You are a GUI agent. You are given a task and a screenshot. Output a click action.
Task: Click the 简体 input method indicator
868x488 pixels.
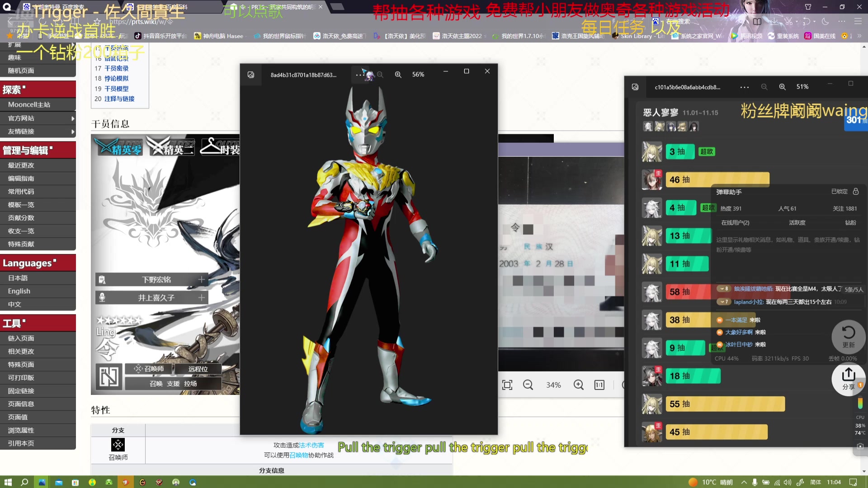pos(816,482)
